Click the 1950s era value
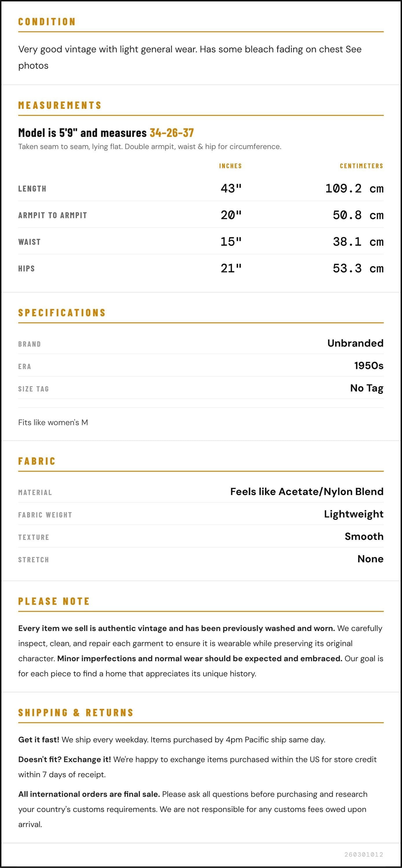The height and width of the screenshot is (868, 402). click(x=369, y=366)
